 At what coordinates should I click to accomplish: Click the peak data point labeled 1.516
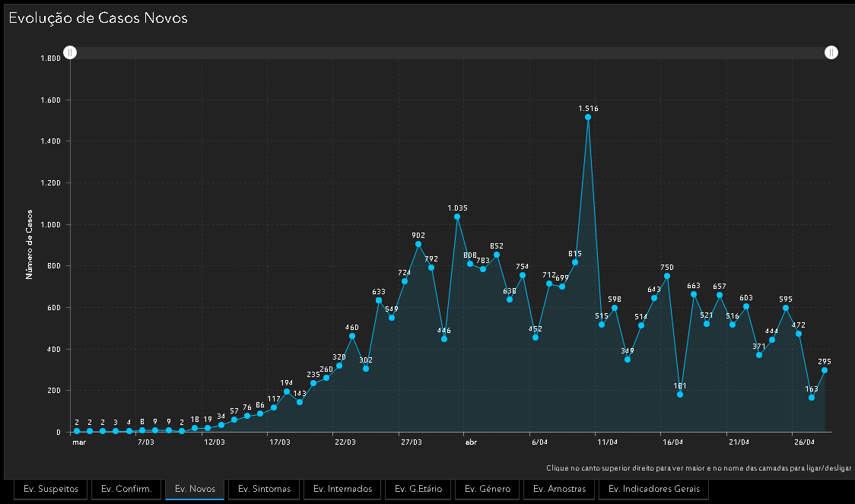[588, 117]
